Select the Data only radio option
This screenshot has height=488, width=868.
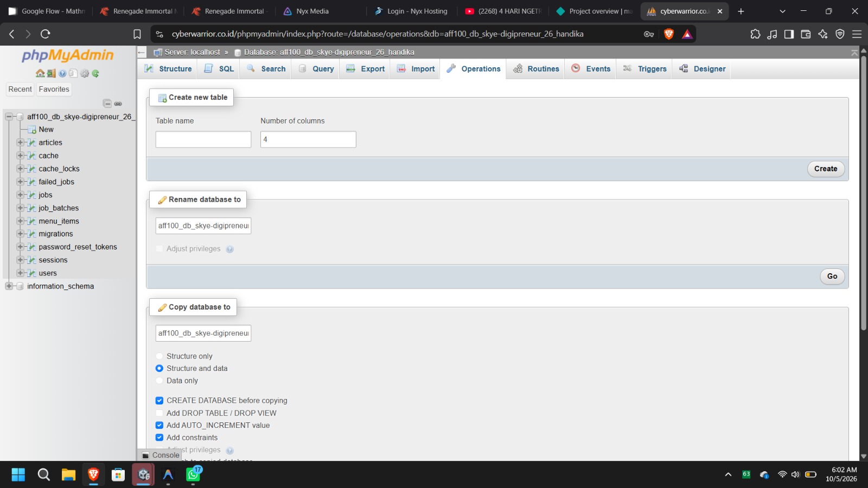tap(159, 381)
